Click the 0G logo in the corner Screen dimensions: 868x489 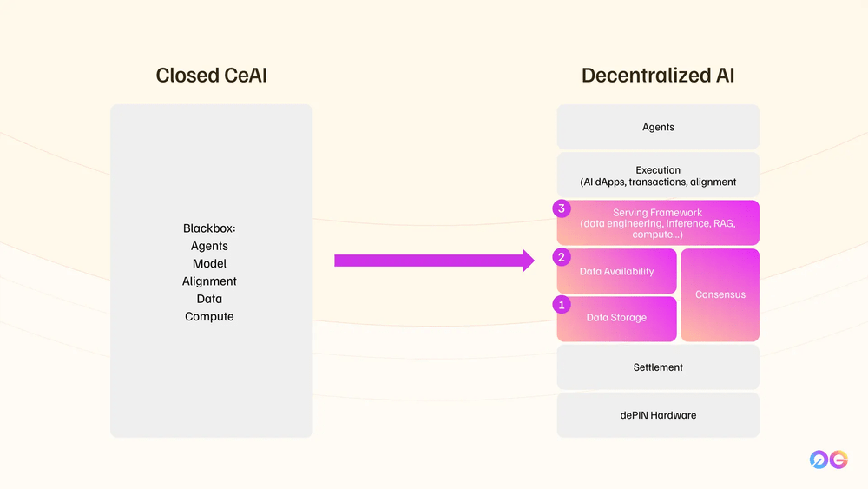828,460
